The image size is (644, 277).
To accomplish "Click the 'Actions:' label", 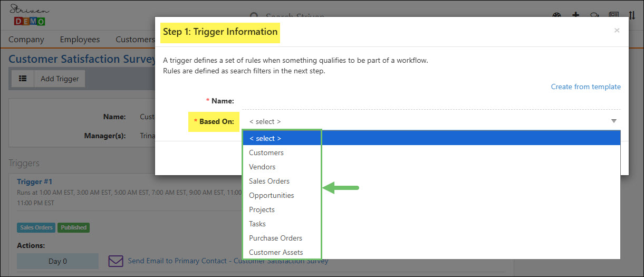I will 31,245.
